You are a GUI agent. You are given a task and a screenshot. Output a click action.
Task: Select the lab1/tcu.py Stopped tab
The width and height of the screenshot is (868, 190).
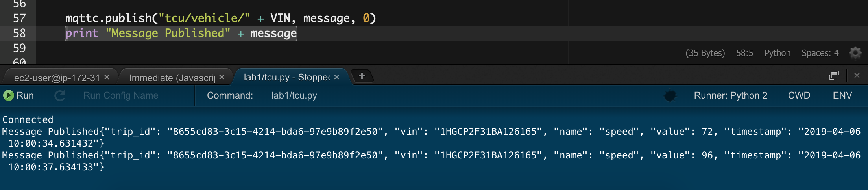(x=287, y=77)
